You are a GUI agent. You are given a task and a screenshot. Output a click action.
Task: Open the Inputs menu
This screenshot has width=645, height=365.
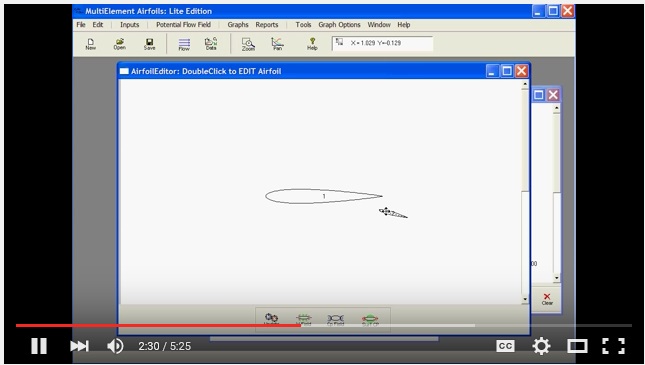point(130,25)
